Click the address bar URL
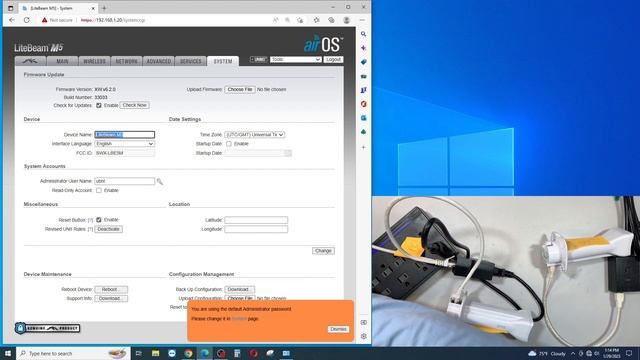Image resolution: width=640 pixels, height=360 pixels. 113,20
